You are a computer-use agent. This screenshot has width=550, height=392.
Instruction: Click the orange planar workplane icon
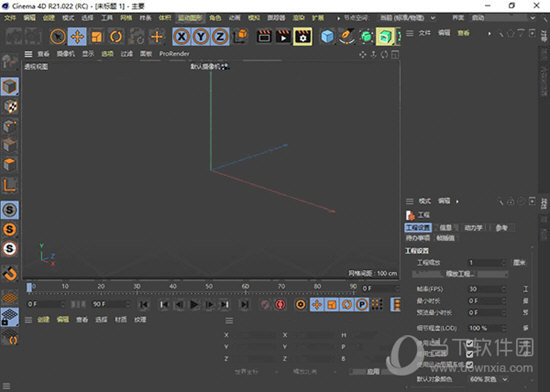[10, 298]
